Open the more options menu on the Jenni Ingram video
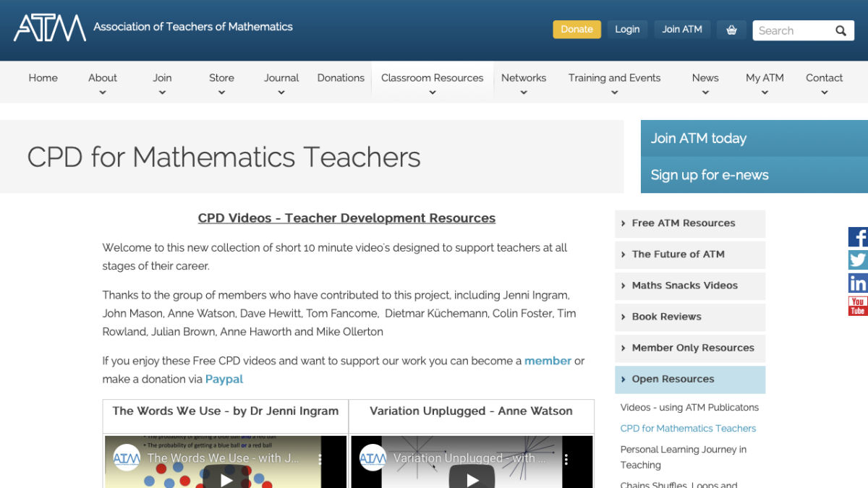Image resolution: width=868 pixels, height=488 pixels. tap(320, 457)
